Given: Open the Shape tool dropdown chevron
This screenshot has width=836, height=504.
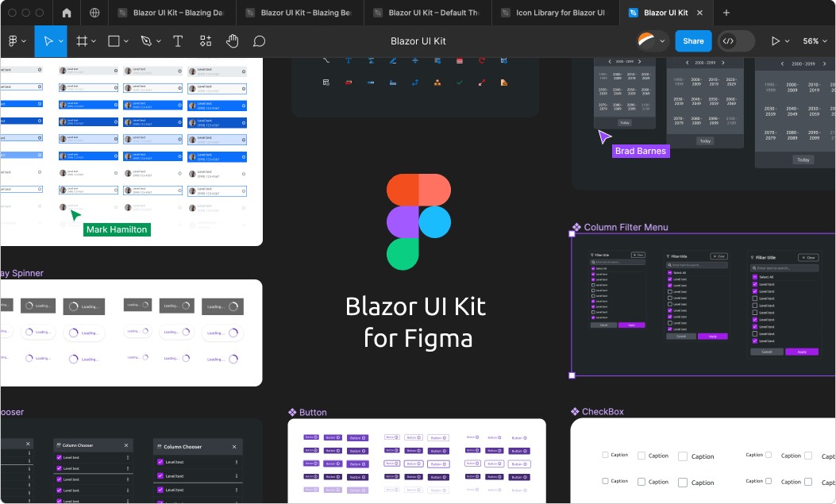Looking at the screenshot, I should click(125, 41).
